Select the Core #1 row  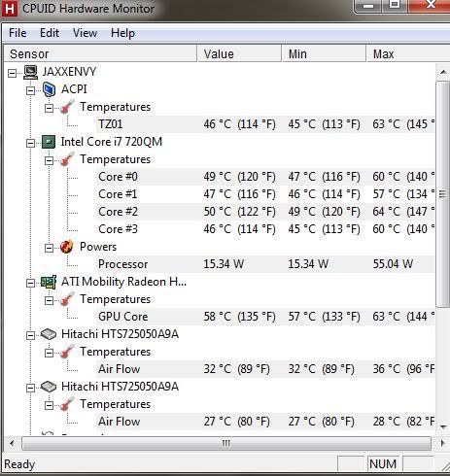tap(265, 194)
